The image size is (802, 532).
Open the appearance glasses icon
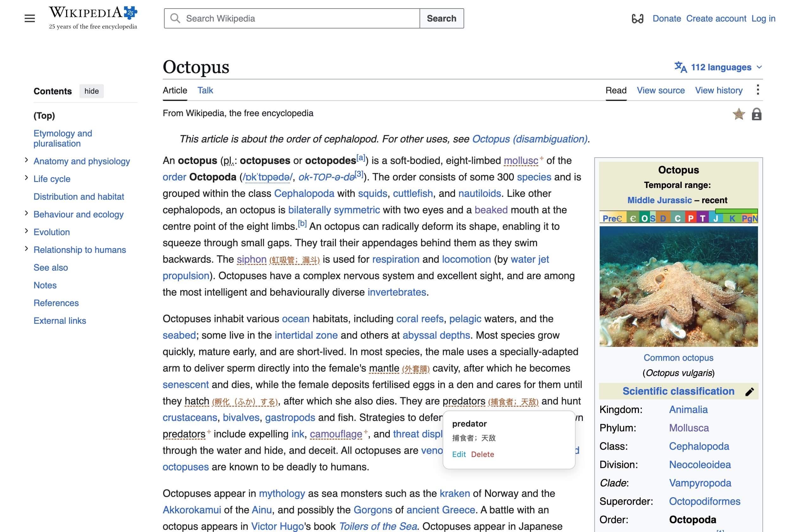click(x=637, y=19)
